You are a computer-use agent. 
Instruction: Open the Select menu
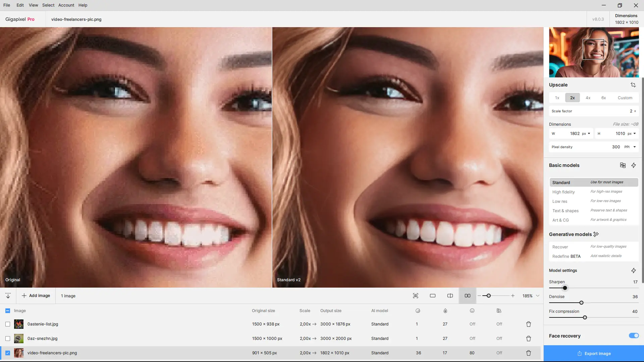tap(48, 5)
